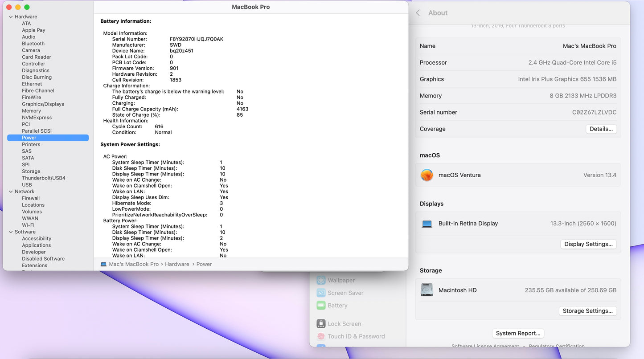Click the Lock Screen icon
Viewport: 644px width, 359px height.
coord(321,324)
